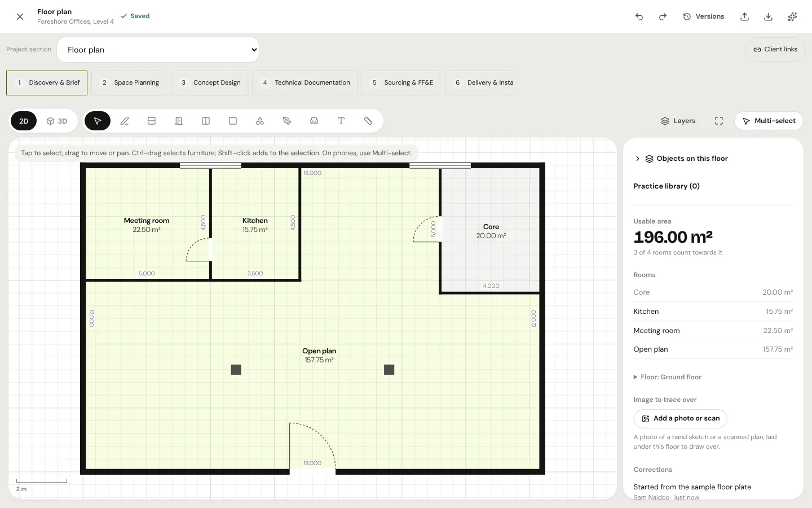This screenshot has height=508, width=812.
Task: Select the furniture sofa tool
Action: 314,121
